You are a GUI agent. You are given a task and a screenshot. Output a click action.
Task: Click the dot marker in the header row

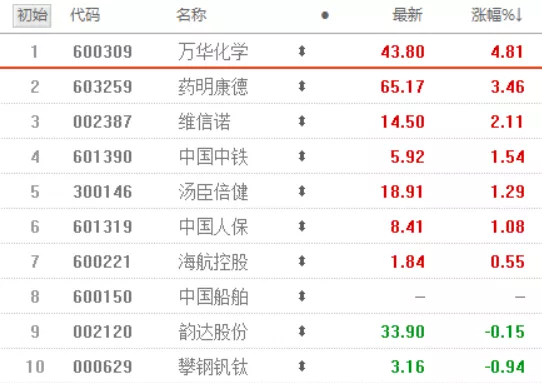[325, 16]
